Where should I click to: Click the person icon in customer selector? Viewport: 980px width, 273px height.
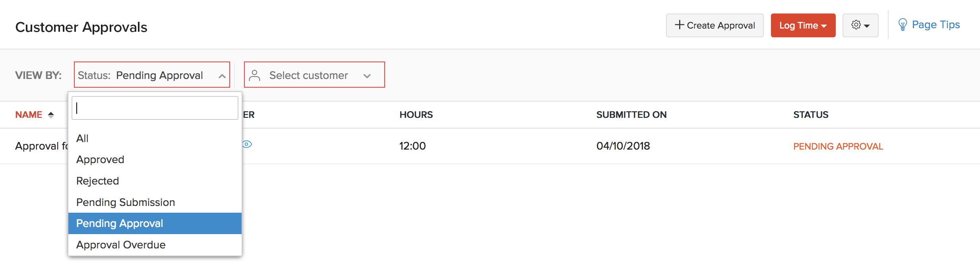255,75
